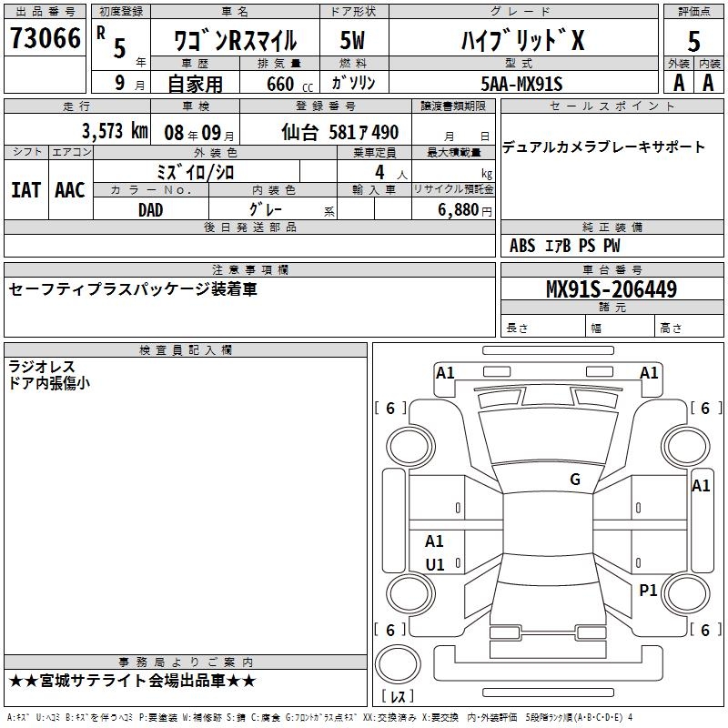Image resolution: width=728 pixels, height=728 pixels.
Task: Click the A1 mark directly above U1
Action: coord(434,541)
